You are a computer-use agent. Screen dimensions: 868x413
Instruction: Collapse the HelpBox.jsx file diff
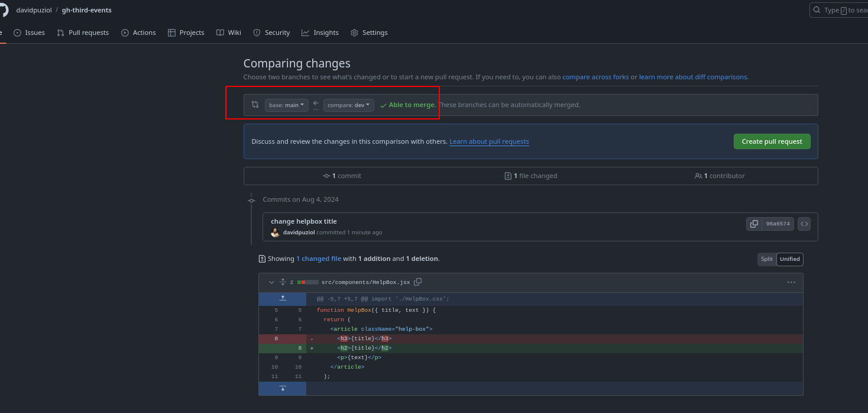(x=271, y=282)
